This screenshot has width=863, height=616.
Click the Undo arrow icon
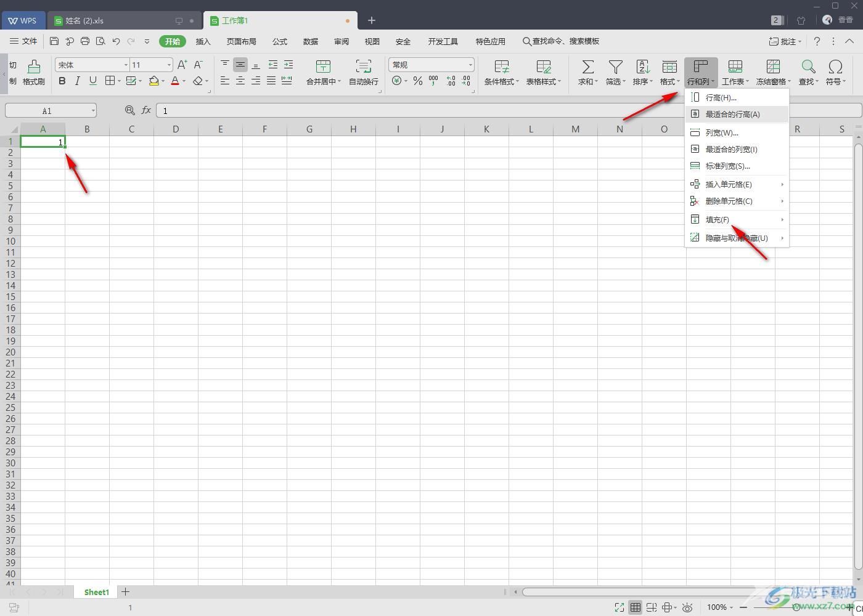(116, 41)
